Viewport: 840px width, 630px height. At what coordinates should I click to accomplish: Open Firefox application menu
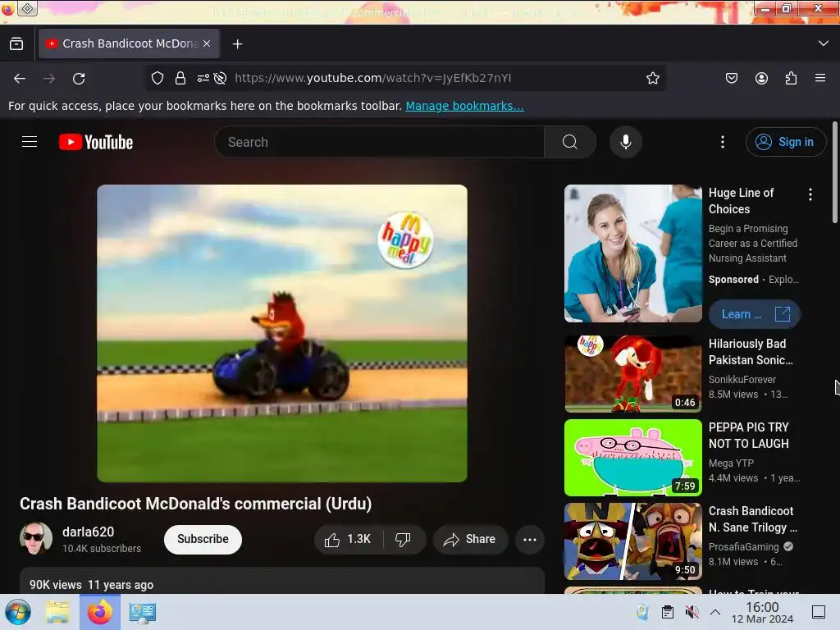click(820, 78)
